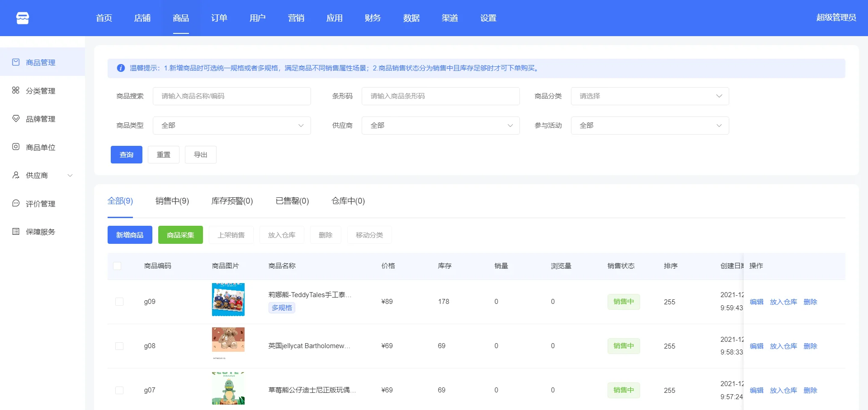Viewport: 868px width, 410px height.
Task: Toggle the select-all checkbox in table header
Action: pyautogui.click(x=117, y=266)
